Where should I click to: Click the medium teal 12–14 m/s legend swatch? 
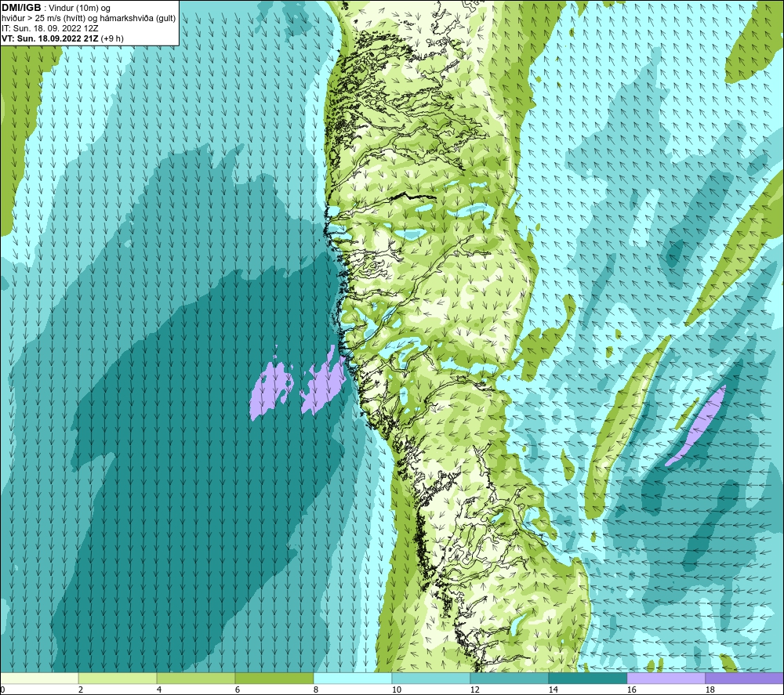click(509, 678)
